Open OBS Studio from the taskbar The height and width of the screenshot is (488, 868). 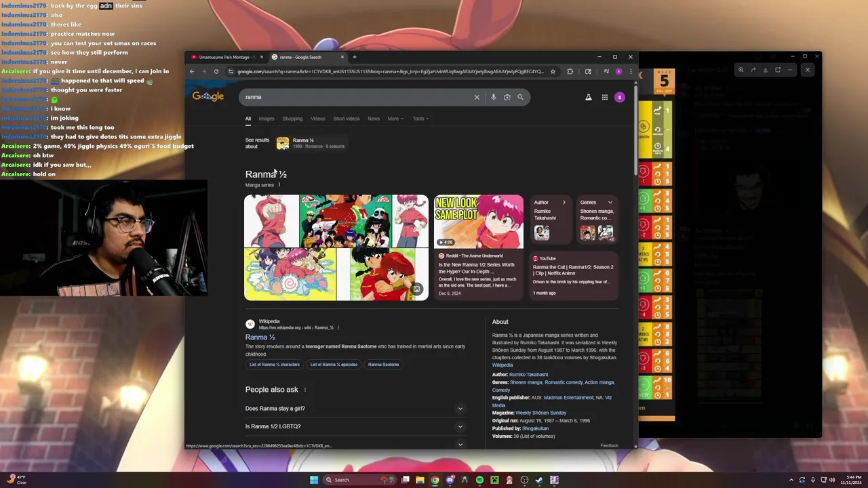524,480
